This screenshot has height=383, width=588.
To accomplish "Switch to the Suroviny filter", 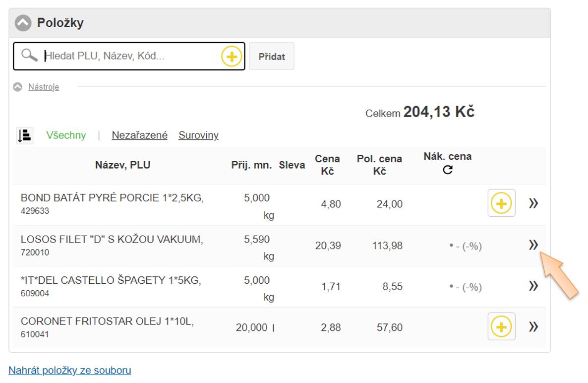I will point(198,135).
